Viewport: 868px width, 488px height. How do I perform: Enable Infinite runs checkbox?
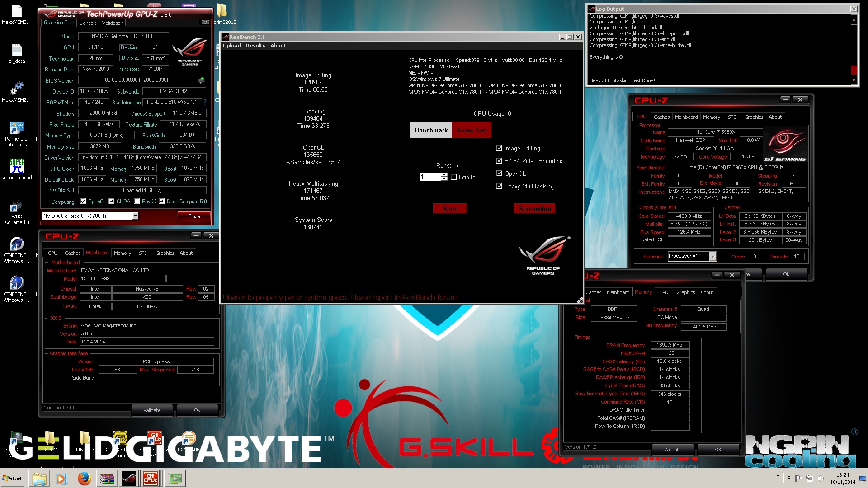(x=454, y=177)
